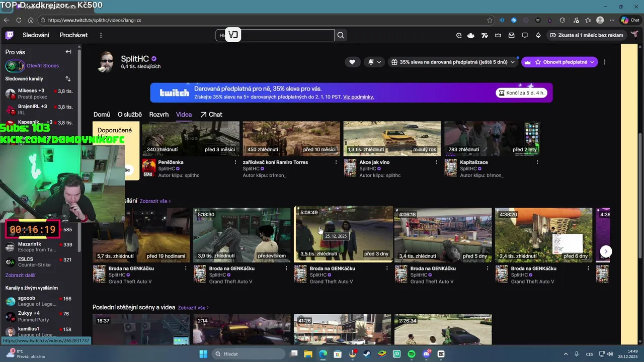Click Zobrazit další in the sidebar
This screenshot has width=644, height=362.
(20, 276)
